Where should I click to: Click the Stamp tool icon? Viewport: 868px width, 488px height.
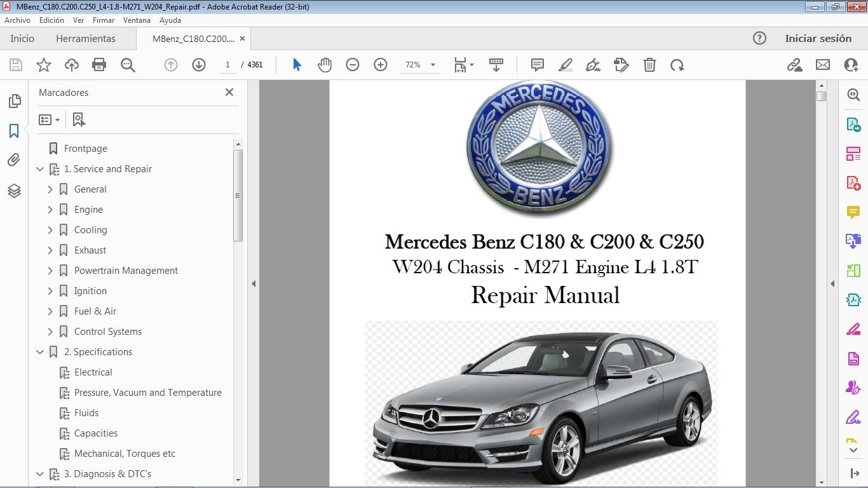[x=621, y=64]
